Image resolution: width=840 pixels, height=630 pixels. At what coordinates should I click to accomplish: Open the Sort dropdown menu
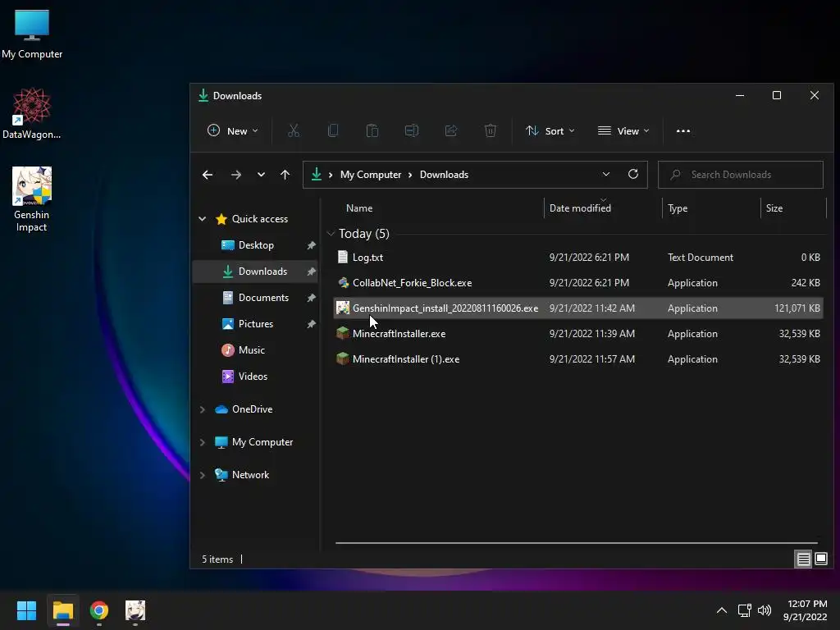(x=550, y=130)
